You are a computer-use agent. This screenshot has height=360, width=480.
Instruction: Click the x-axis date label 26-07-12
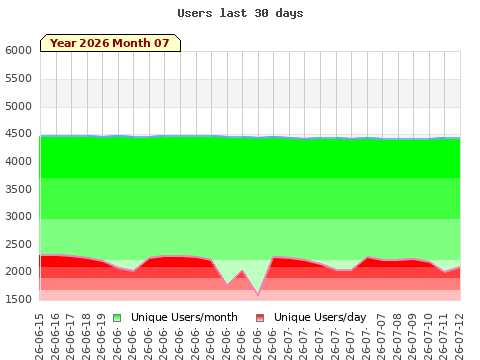(458, 337)
